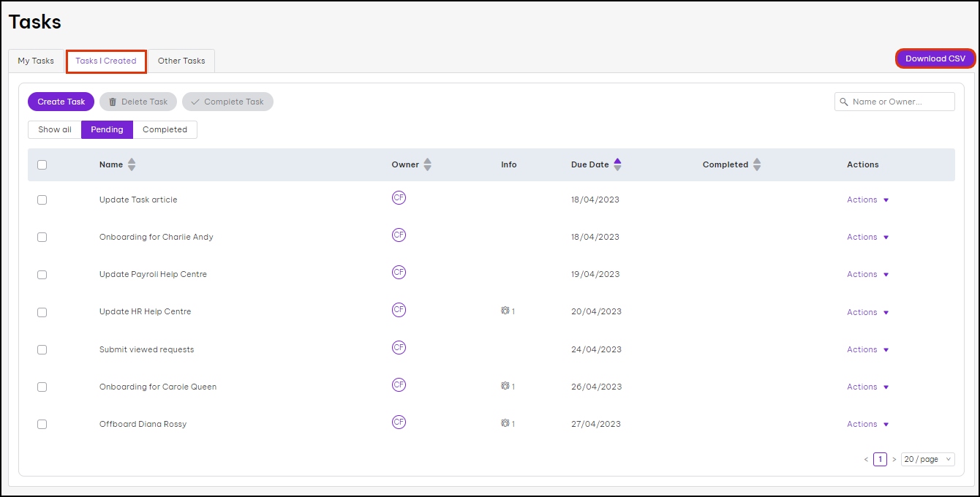The width and height of the screenshot is (980, 497).
Task: Focus the Name or Owner search field
Action: pyautogui.click(x=900, y=102)
